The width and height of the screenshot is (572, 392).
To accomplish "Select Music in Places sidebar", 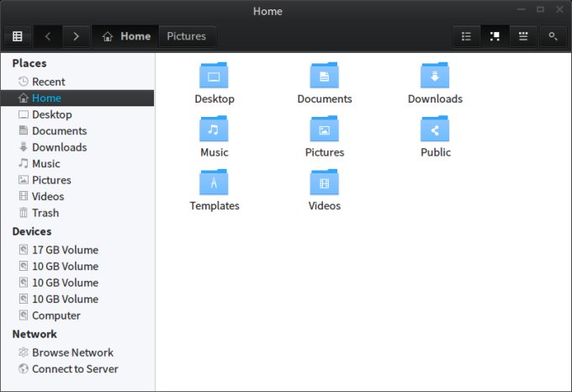I will coord(77,164).
